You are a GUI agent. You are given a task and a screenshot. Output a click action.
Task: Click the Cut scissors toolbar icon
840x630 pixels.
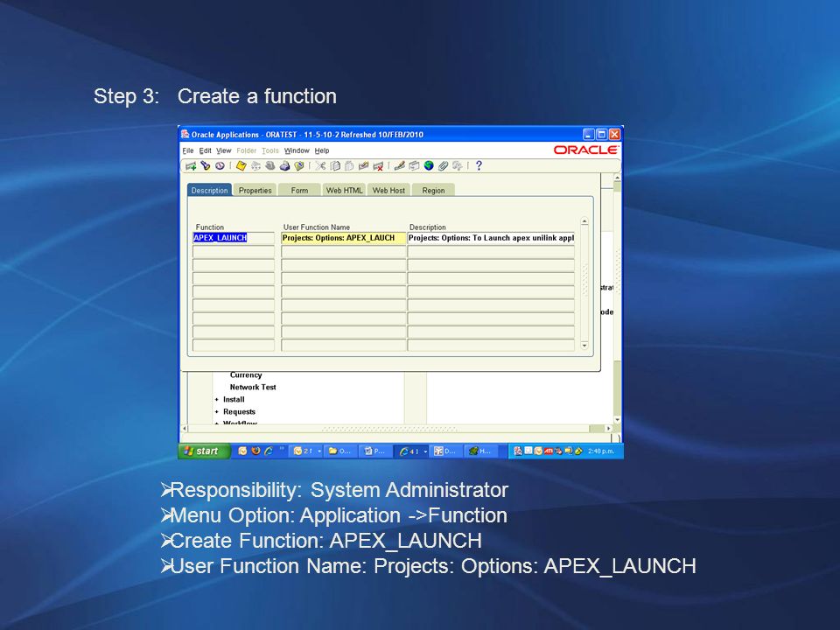click(320, 166)
